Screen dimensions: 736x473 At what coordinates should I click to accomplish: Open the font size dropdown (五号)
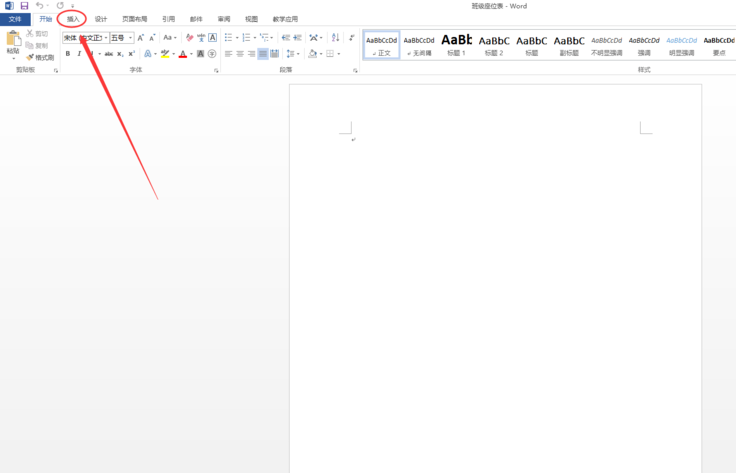(121, 38)
